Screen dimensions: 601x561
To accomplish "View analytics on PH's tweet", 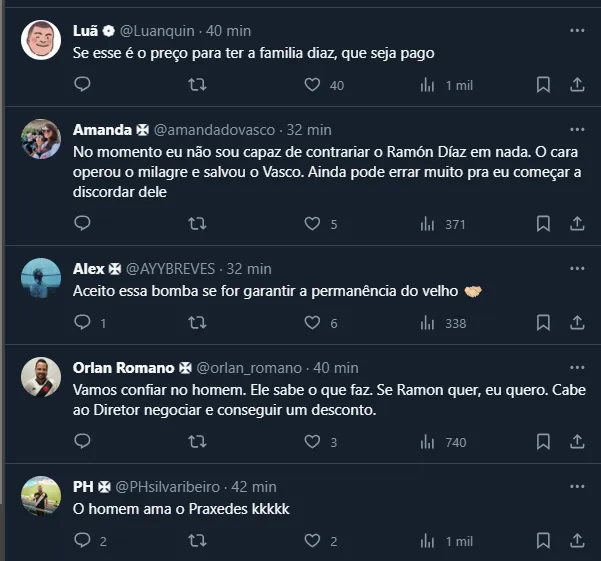I will tap(428, 541).
